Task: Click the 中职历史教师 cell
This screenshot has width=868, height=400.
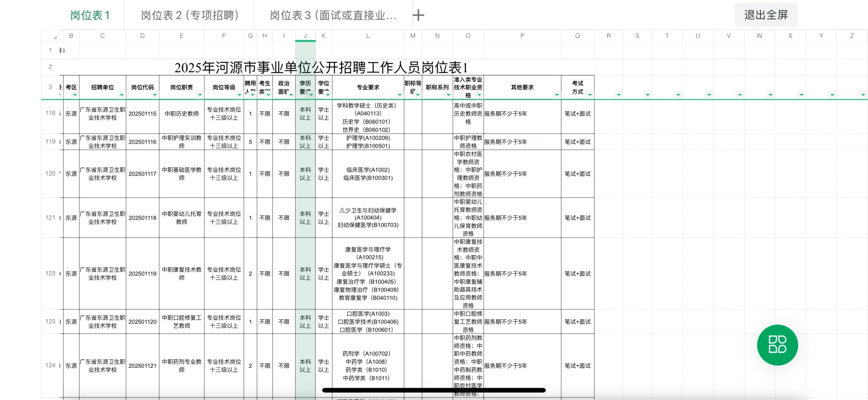Action: pos(182,114)
